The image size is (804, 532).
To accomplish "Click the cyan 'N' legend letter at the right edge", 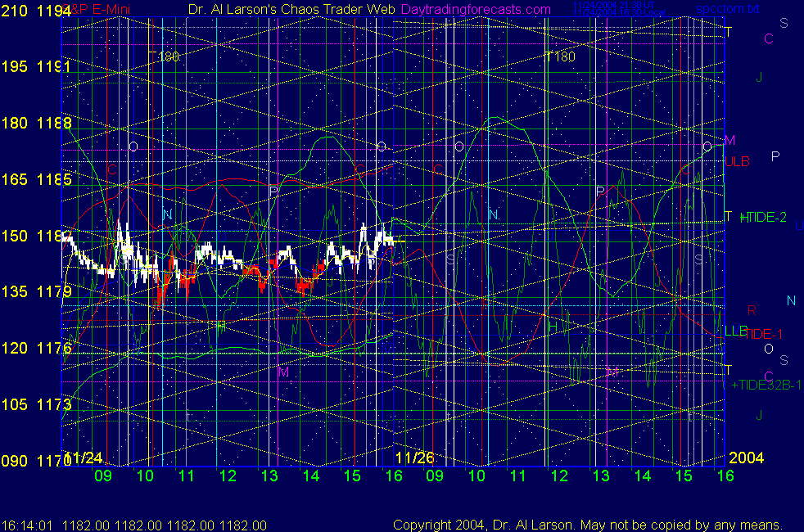I will click(x=791, y=301).
